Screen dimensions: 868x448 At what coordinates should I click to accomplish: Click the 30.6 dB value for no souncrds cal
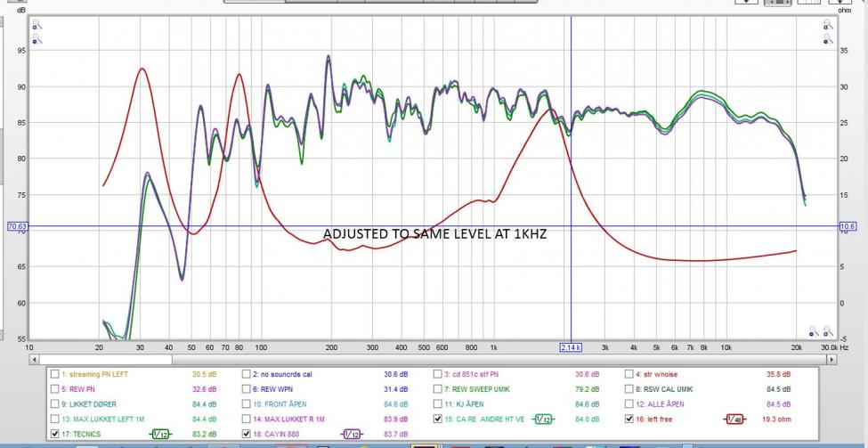click(x=396, y=375)
